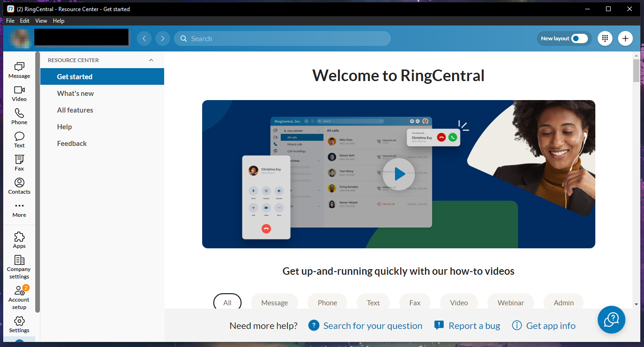Viewport: 644px width, 347px height.
Task: Click Report a bug link
Action: 467,326
